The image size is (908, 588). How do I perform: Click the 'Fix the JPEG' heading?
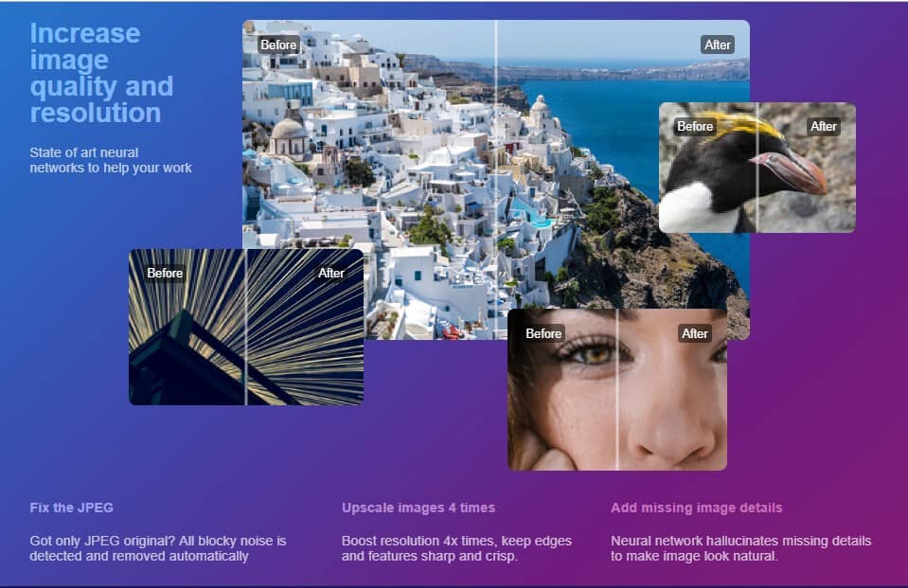(71, 508)
